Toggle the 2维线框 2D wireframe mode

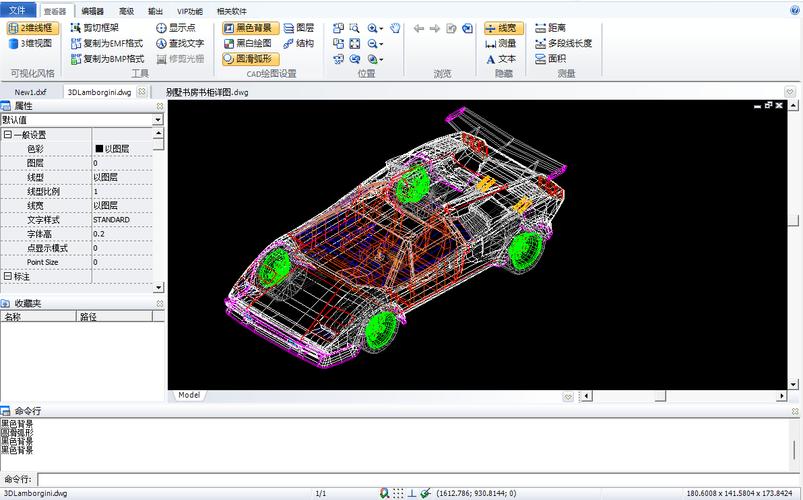[33, 28]
